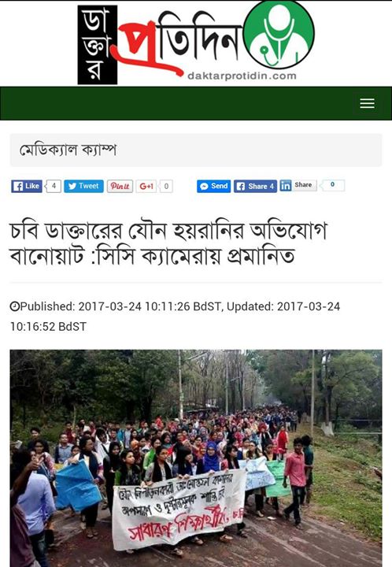Image resolution: width=392 pixels, height=567 pixels.
Task: Click the Google +1 button
Action: pos(146,186)
